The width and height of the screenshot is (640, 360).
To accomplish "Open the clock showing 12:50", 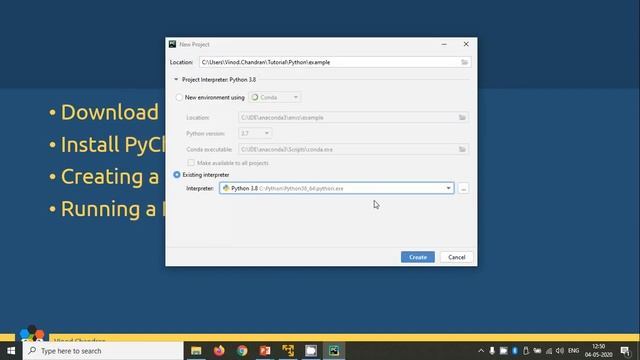I will click(x=598, y=351).
